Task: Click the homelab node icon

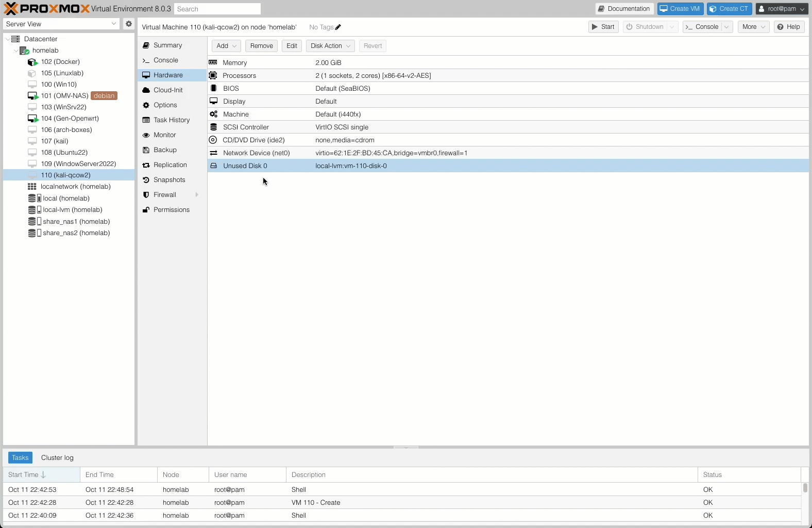Action: (24, 51)
